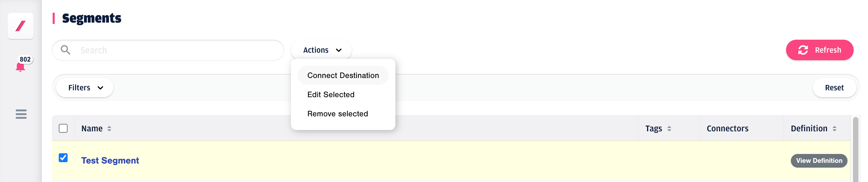Image resolution: width=868 pixels, height=182 pixels.
Task: Select Edit Selected menu option
Action: pyautogui.click(x=331, y=94)
